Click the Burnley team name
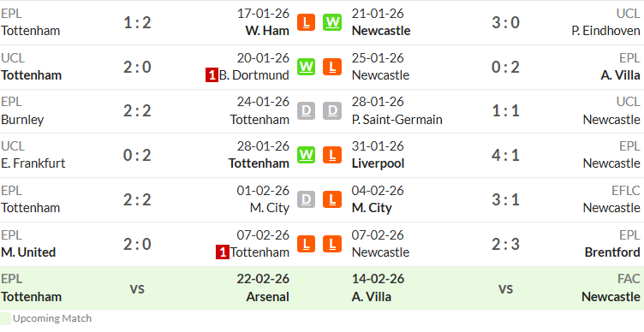 click(22, 120)
